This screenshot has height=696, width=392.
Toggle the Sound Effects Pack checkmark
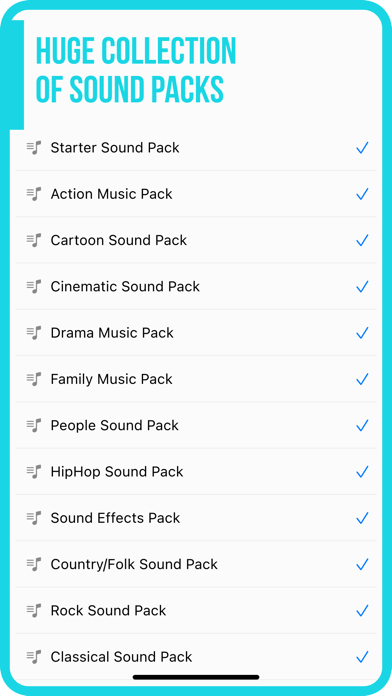(x=362, y=518)
